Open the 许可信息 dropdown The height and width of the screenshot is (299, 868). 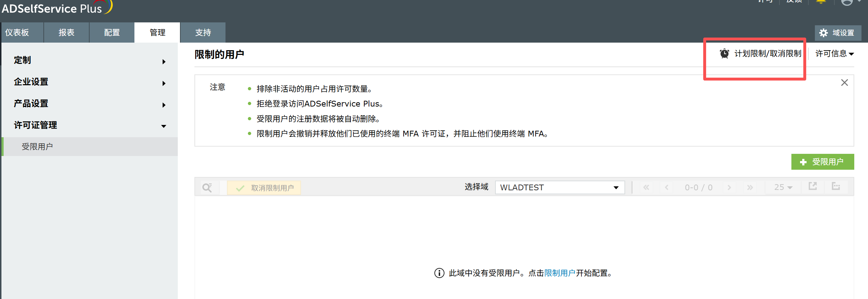pos(834,54)
